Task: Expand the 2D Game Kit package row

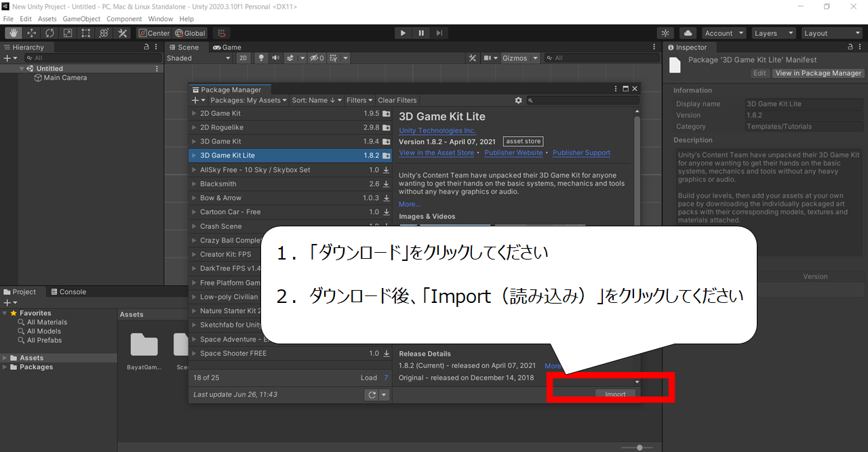Action: coord(194,113)
